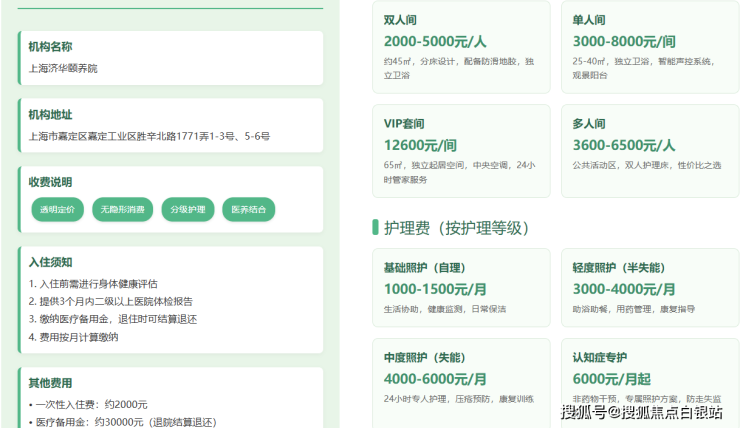Select the 收费说明 heading
Screen dimensions: 740x428
pos(50,182)
